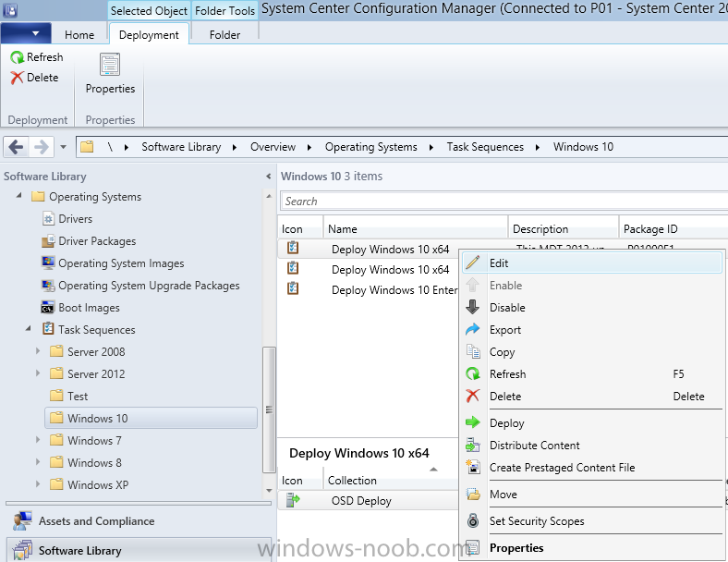Click the Move folder icon
The image size is (728, 562).
pyautogui.click(x=473, y=495)
